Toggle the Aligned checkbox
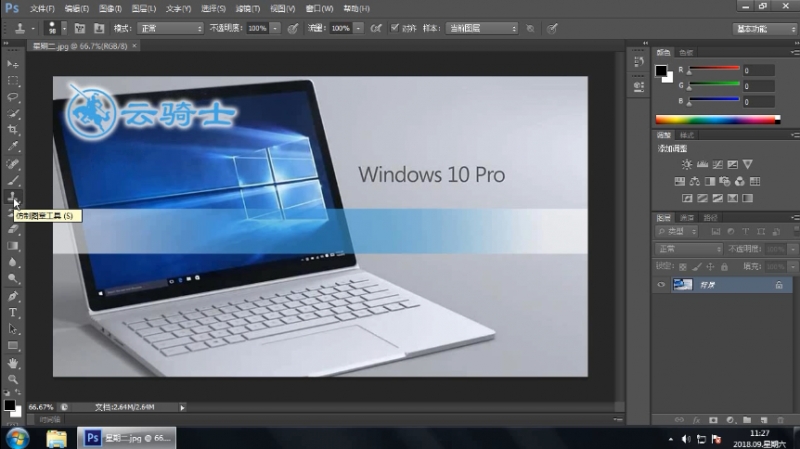Image resolution: width=800 pixels, height=449 pixels. pos(394,28)
